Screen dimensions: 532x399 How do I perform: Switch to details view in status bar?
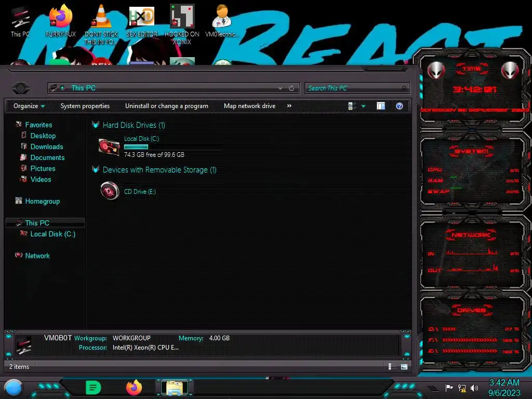pos(391,366)
